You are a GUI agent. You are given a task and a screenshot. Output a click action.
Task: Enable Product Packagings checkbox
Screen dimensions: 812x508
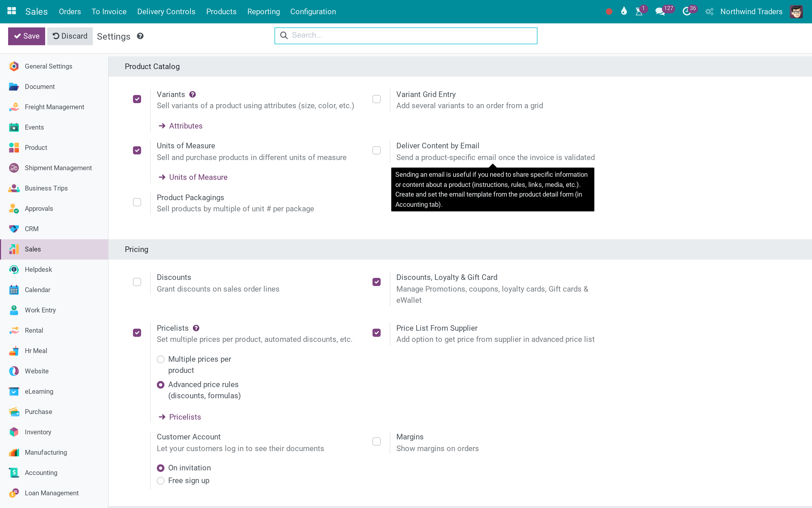tap(137, 202)
